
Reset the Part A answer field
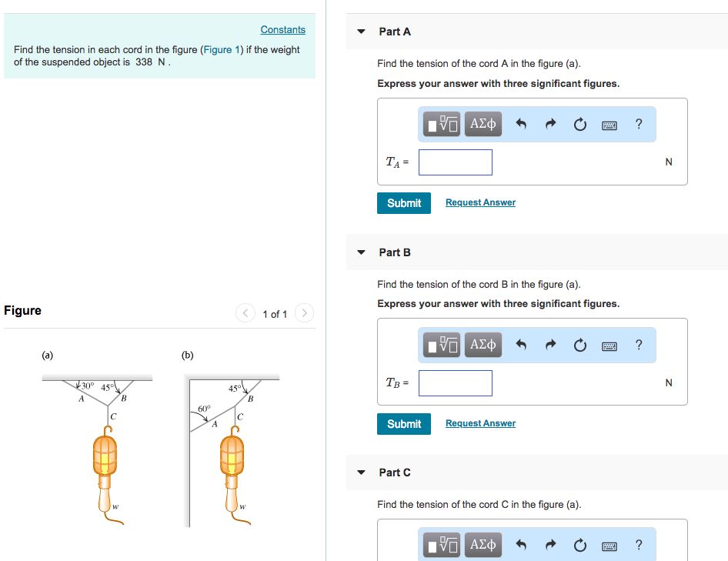coord(579,124)
